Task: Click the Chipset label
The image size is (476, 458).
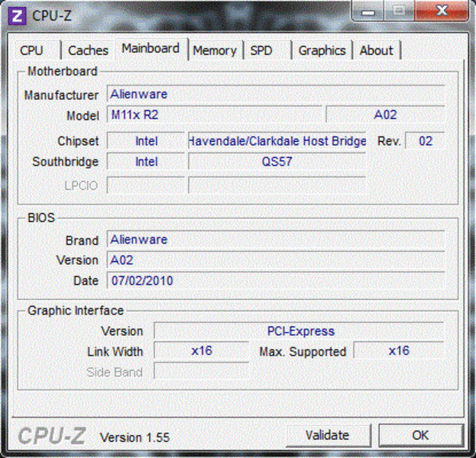Action: coord(78,141)
